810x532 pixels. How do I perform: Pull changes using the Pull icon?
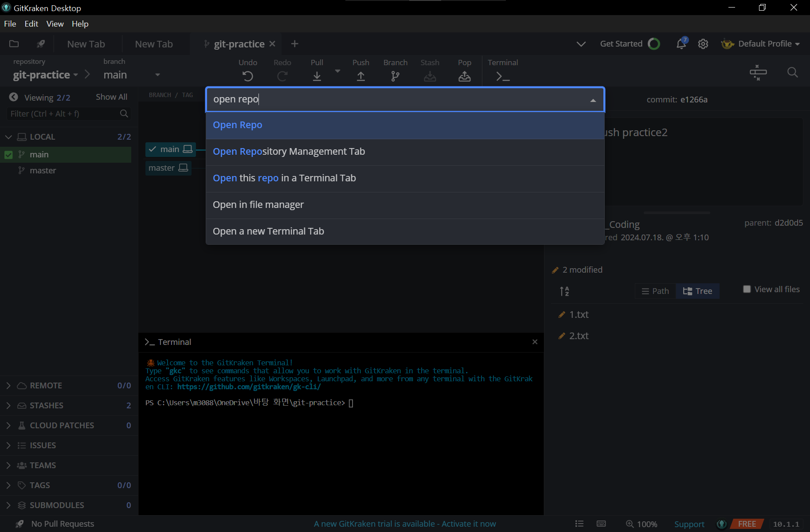(x=317, y=76)
